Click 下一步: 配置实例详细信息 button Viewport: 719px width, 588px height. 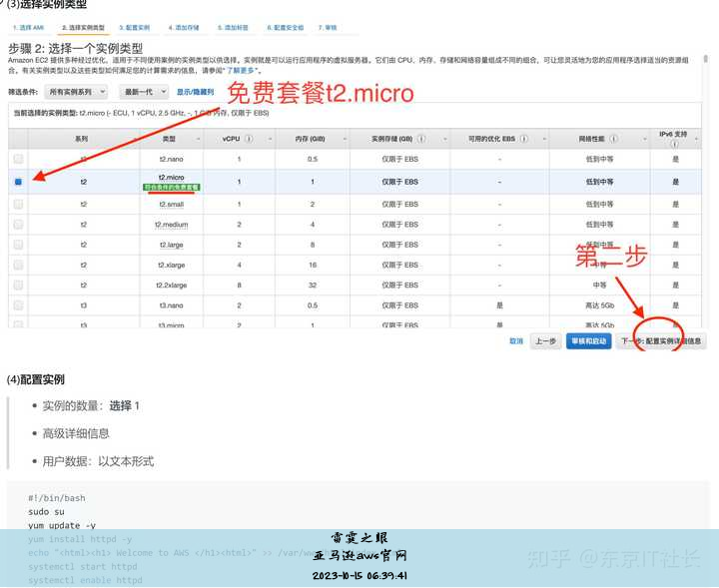(x=661, y=341)
